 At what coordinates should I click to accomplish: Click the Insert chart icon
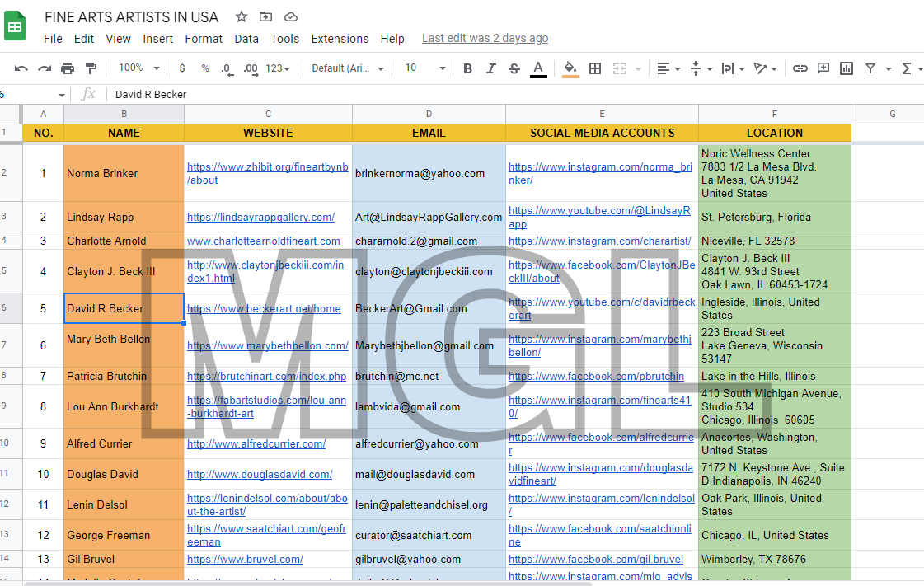847,68
